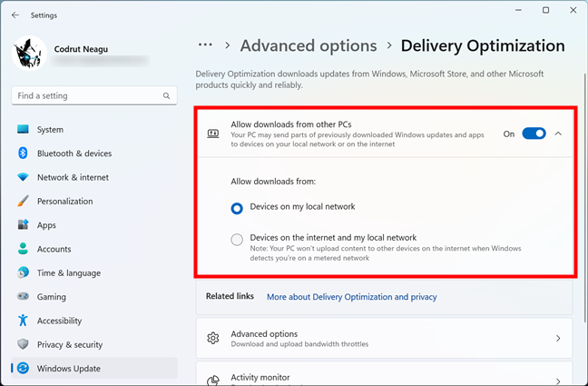
Task: Open the Privacy & security label
Action: click(70, 345)
